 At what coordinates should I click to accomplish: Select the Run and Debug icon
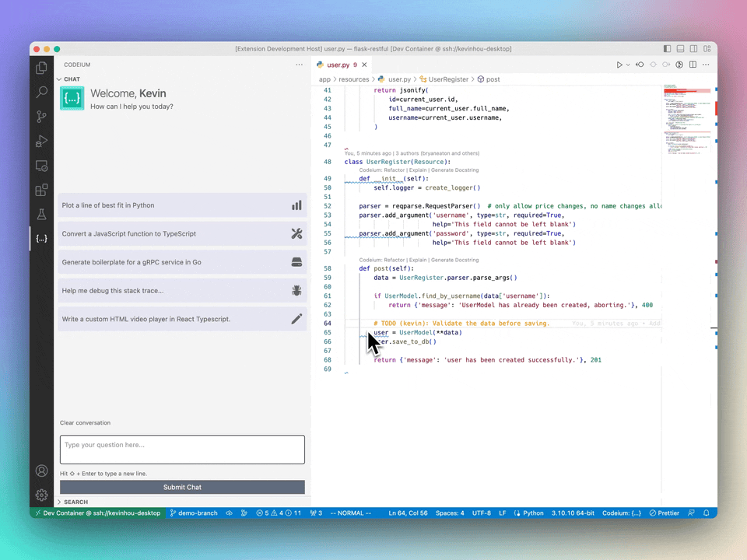coord(42,141)
